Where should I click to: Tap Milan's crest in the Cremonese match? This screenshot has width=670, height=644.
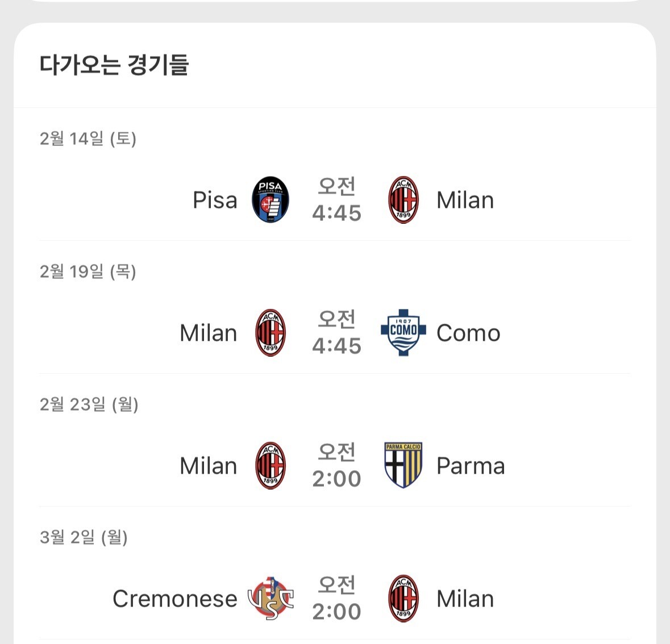(x=403, y=599)
